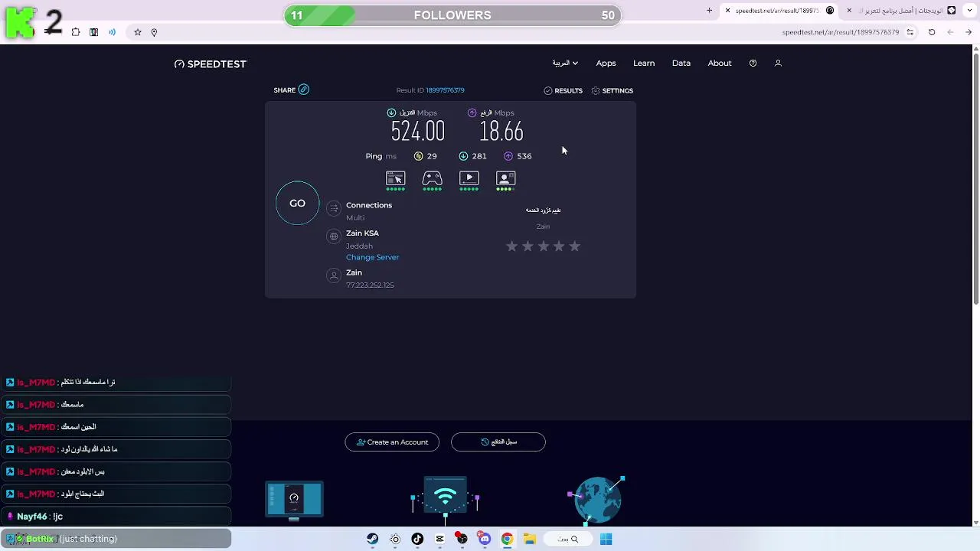Open Discord from the taskbar
Viewport: 980px width, 551px height.
484,539
